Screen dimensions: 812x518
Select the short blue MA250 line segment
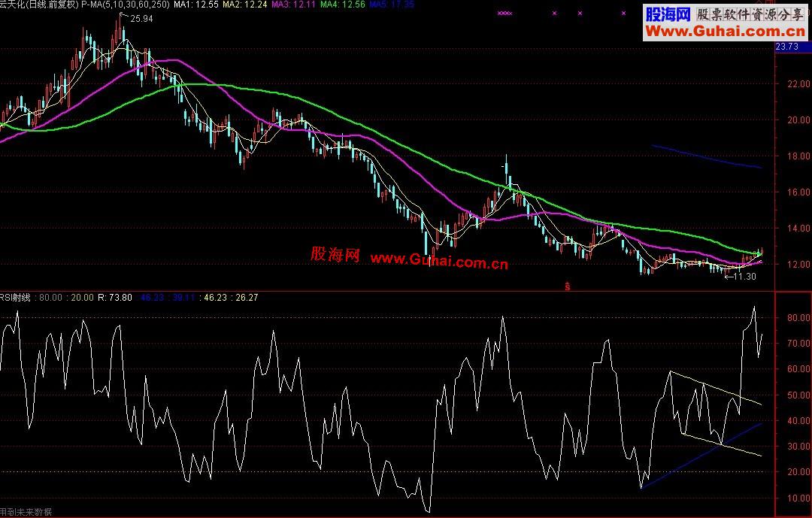click(707, 156)
